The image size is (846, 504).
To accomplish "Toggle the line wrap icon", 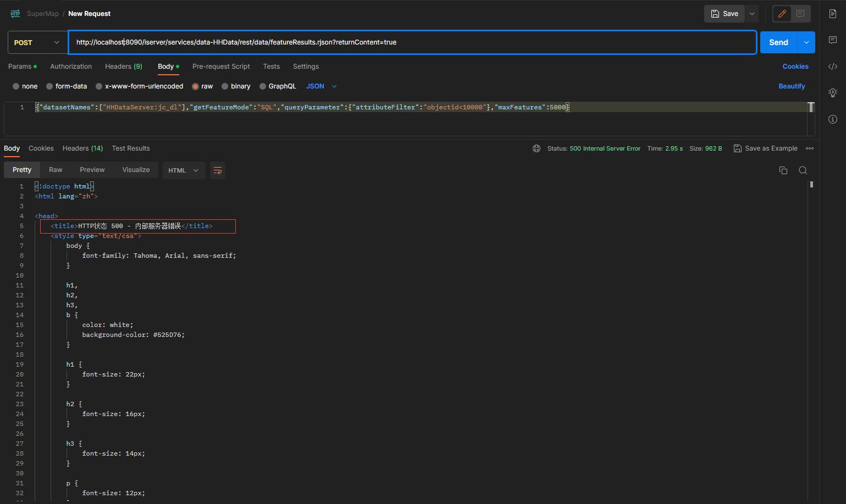I will click(x=218, y=170).
